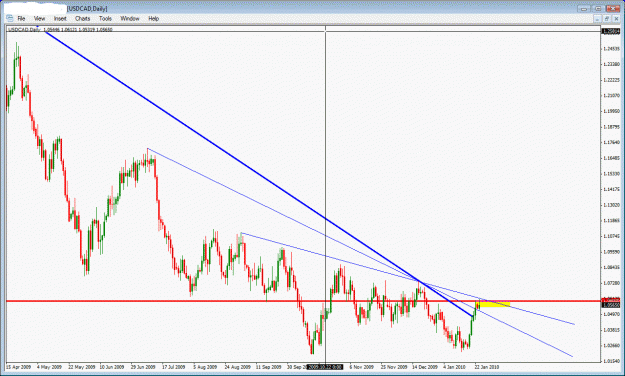Open the Window menu
Image resolution: width=625 pixels, height=376 pixels.
pos(130,18)
